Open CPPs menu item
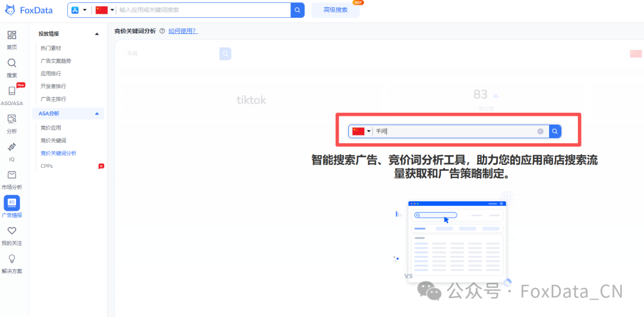The height and width of the screenshot is (317, 644). pos(47,166)
